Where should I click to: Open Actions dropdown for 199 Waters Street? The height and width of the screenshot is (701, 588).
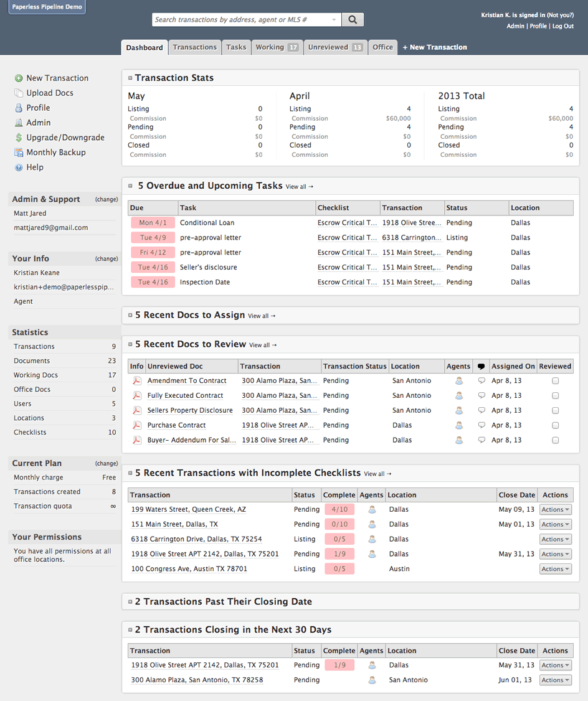point(556,509)
